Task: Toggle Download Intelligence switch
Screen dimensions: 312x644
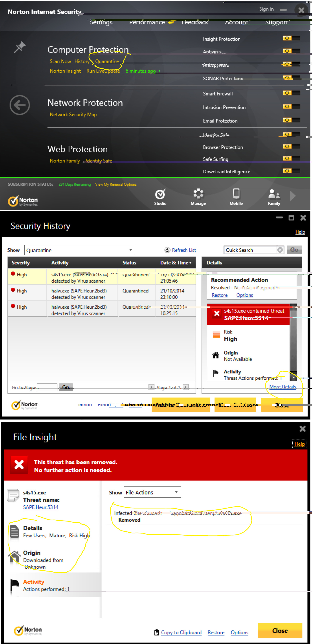Action: (x=291, y=171)
